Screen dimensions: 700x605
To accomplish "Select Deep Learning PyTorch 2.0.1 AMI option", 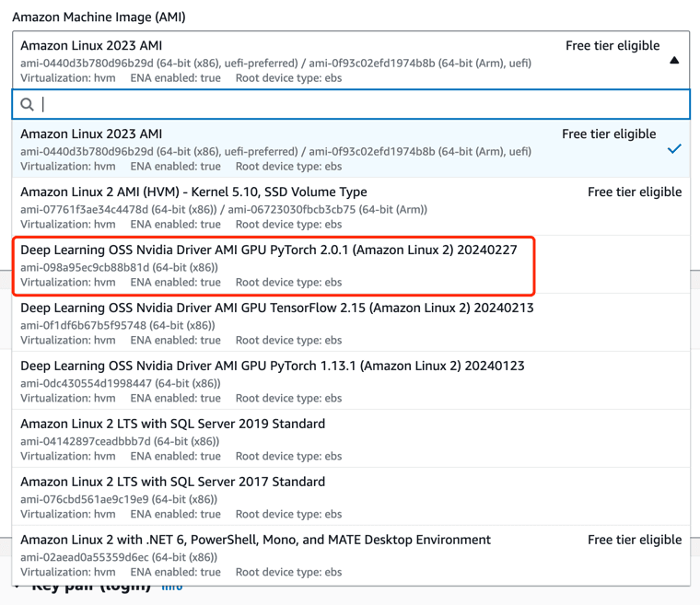I will tap(268, 250).
